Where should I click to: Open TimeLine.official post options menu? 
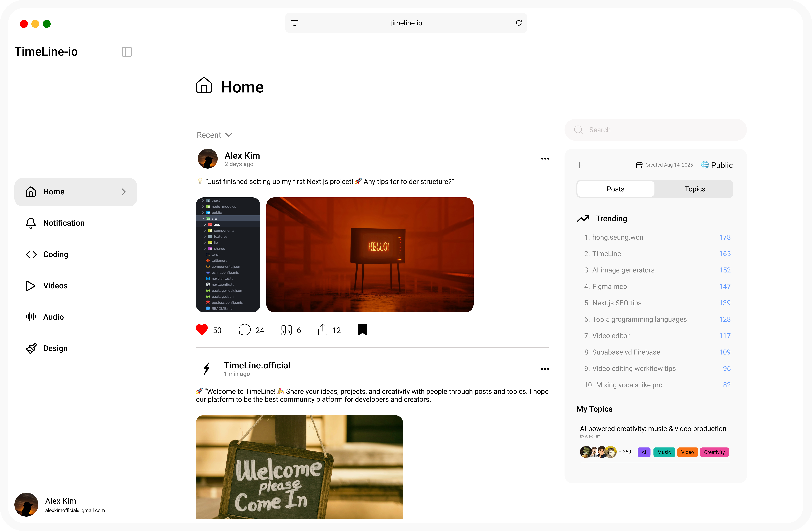tap(545, 369)
